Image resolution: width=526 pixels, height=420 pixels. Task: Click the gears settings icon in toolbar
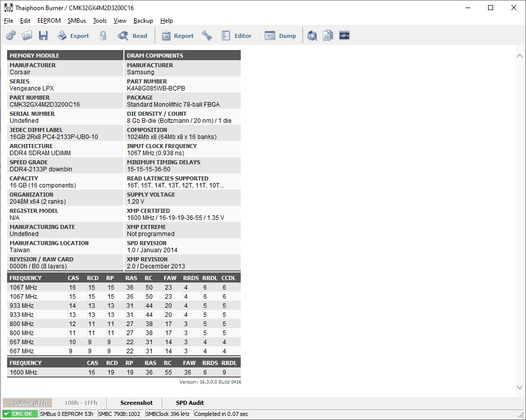[x=11, y=35]
